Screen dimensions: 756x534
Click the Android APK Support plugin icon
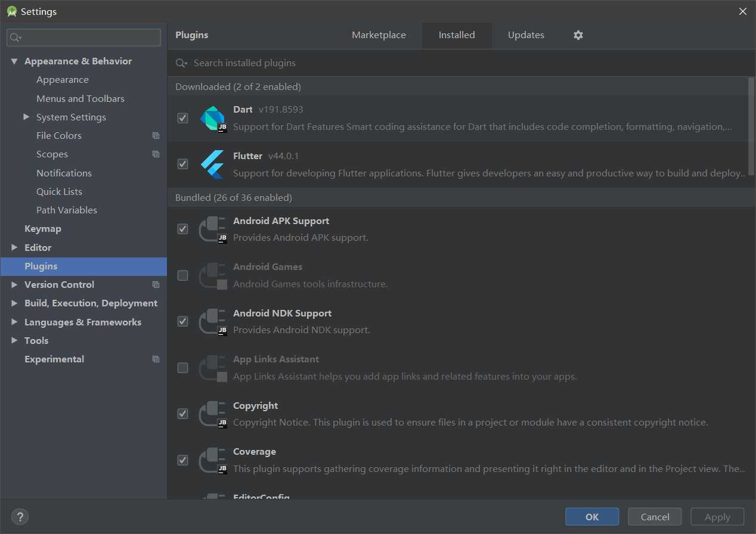click(212, 229)
